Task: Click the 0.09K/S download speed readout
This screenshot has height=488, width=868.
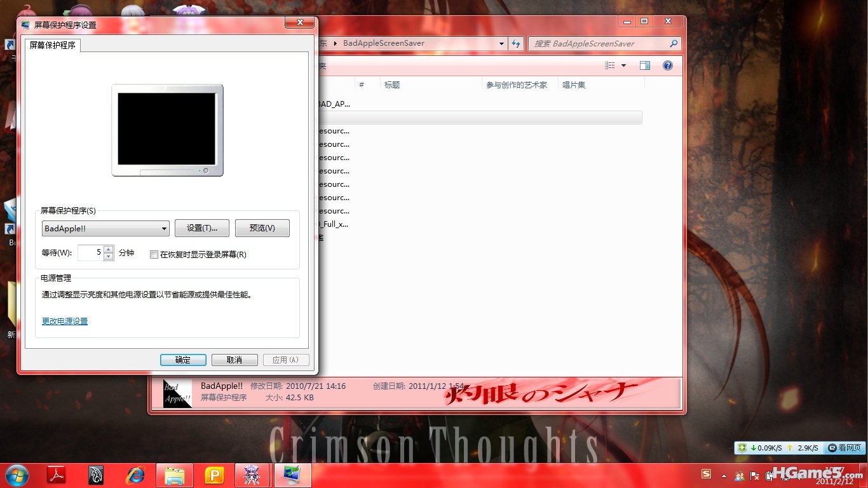Action: pyautogui.click(x=769, y=448)
